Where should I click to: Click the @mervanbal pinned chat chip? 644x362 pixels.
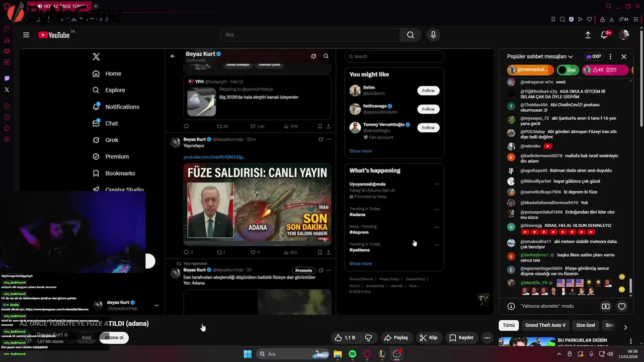530,70
